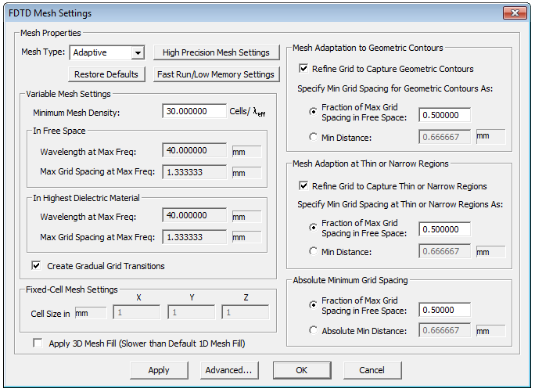
Task: Select Min Distance radio for Geometric Contours
Action: [x=314, y=137]
